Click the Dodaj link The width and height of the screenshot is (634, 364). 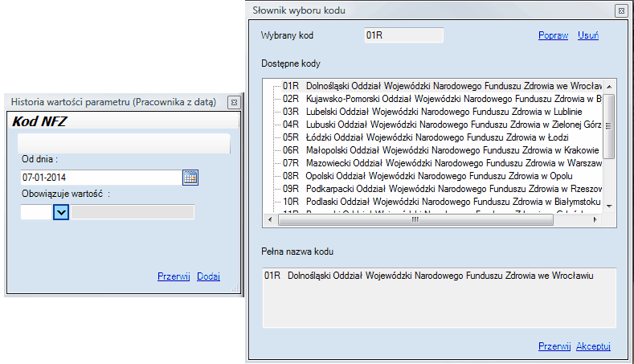pos(208,276)
